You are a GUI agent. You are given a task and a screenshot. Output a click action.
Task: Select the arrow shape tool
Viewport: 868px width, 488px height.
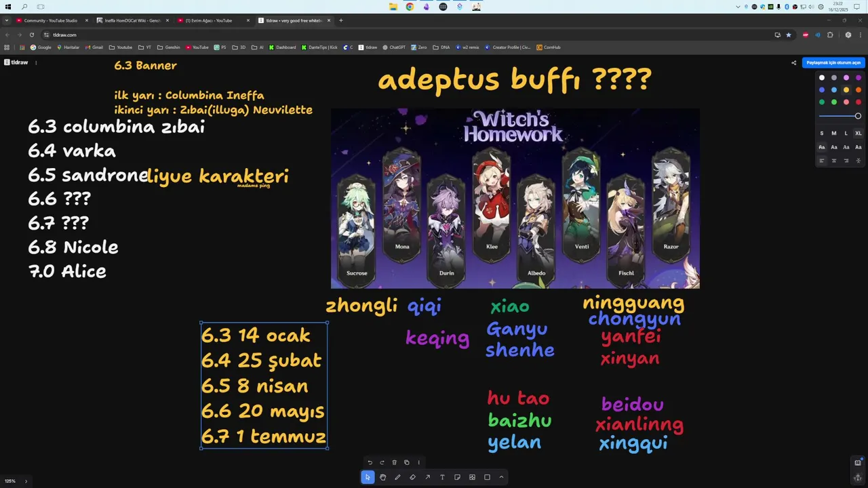[x=427, y=477]
